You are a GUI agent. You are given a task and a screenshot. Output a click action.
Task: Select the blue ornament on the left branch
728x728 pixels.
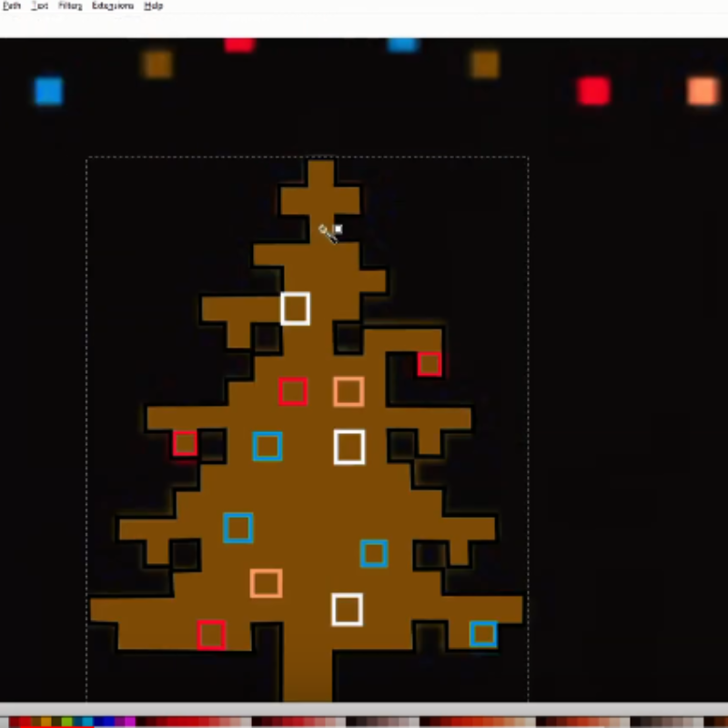pos(267,447)
